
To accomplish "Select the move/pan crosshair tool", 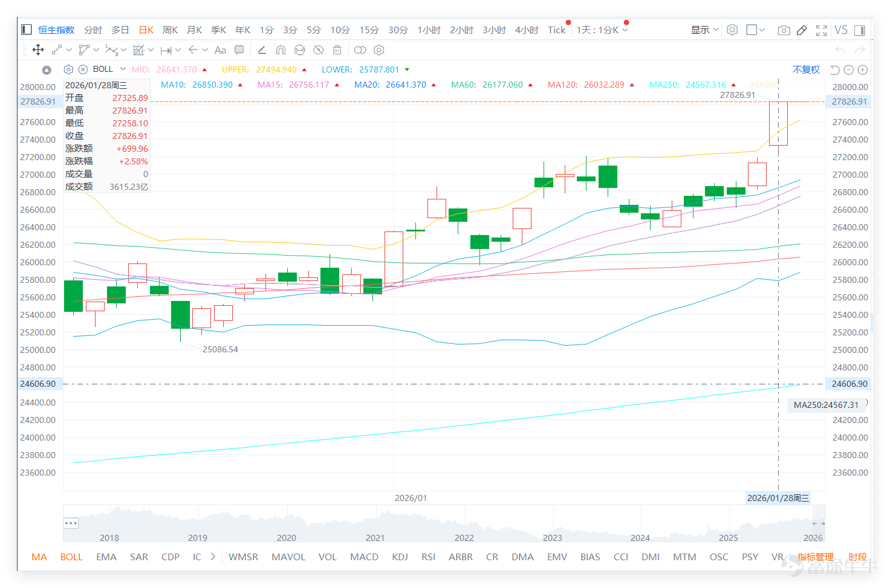I will pyautogui.click(x=38, y=50).
